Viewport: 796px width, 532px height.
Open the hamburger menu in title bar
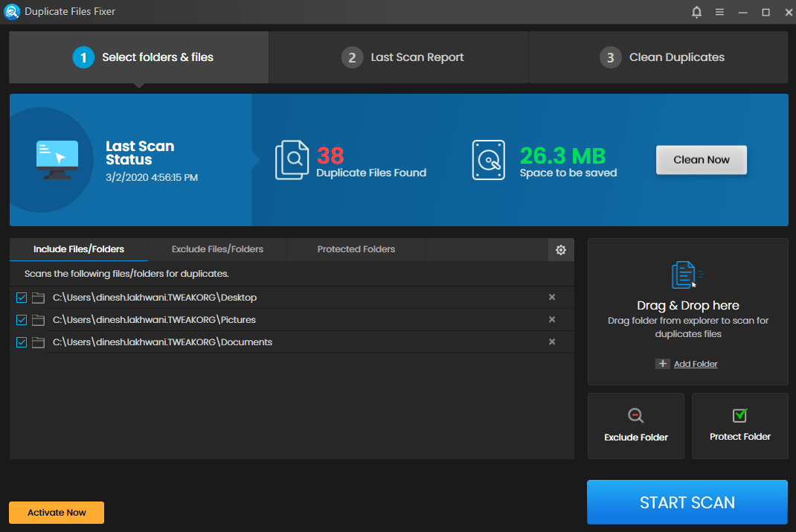coord(719,12)
